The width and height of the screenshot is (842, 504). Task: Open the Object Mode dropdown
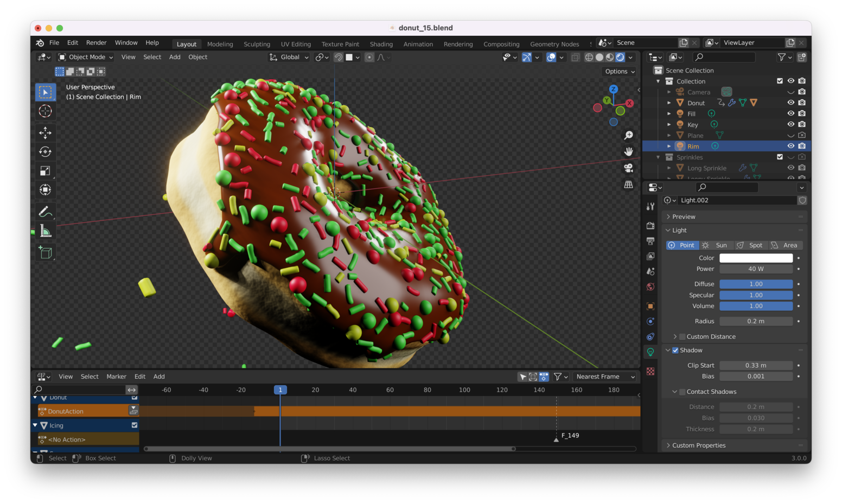[x=86, y=57]
